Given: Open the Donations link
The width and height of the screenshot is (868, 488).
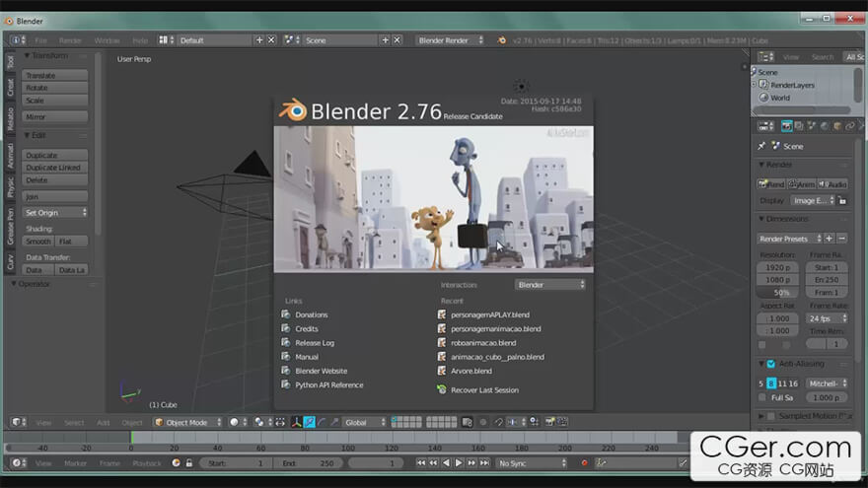Looking at the screenshot, I should click(311, 314).
